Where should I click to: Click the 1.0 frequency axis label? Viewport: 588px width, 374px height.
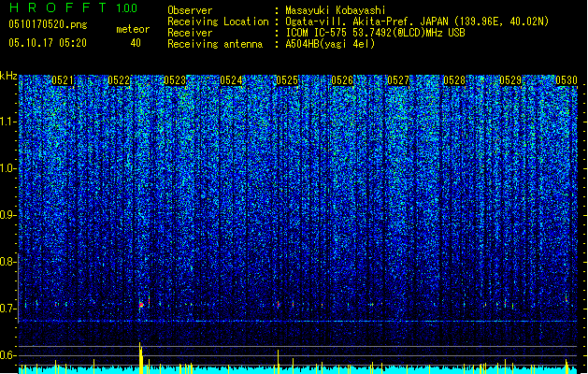tap(8, 168)
